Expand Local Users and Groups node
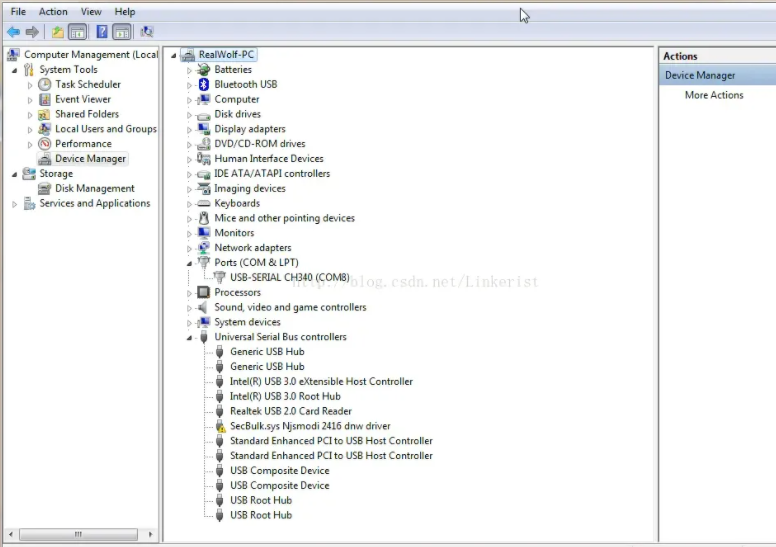The width and height of the screenshot is (776, 547). (x=30, y=130)
